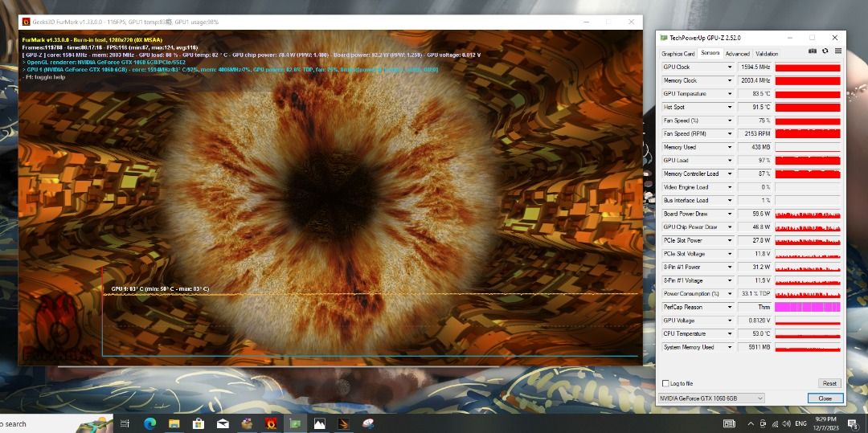
Task: Open the GPU-Z hamburger menu icon
Action: [x=838, y=51]
